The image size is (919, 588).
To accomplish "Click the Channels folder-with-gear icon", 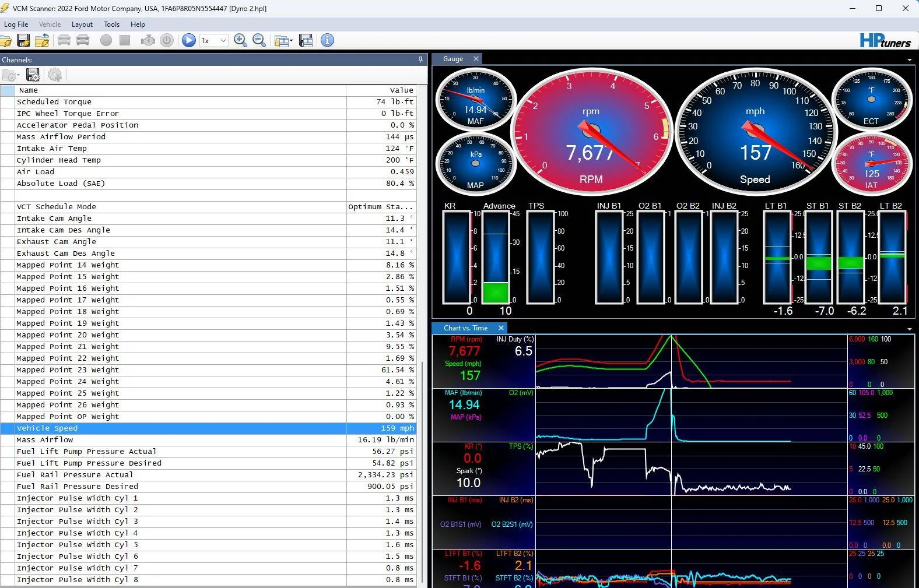I will point(9,75).
